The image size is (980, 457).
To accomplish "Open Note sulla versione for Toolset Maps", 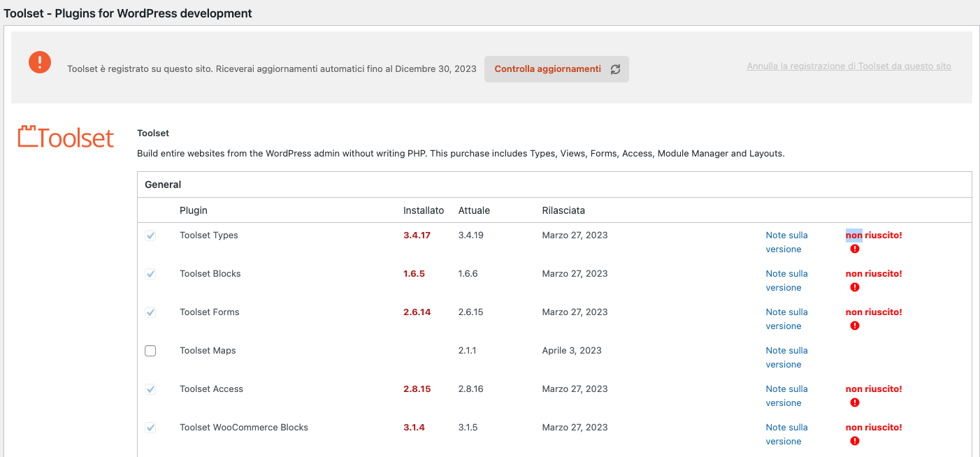I will 786,358.
